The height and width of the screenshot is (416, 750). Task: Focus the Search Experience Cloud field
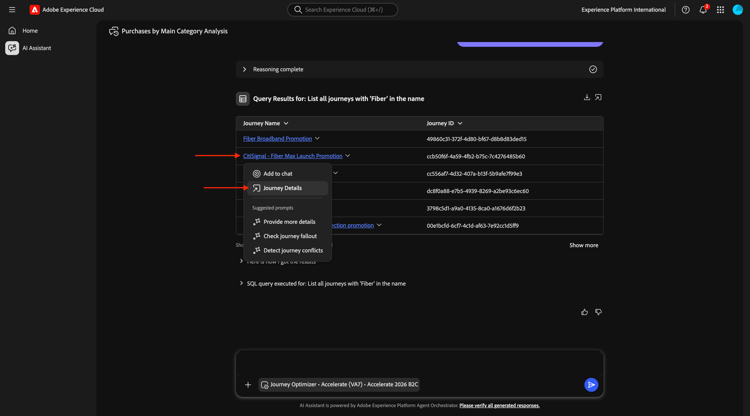pyautogui.click(x=342, y=10)
